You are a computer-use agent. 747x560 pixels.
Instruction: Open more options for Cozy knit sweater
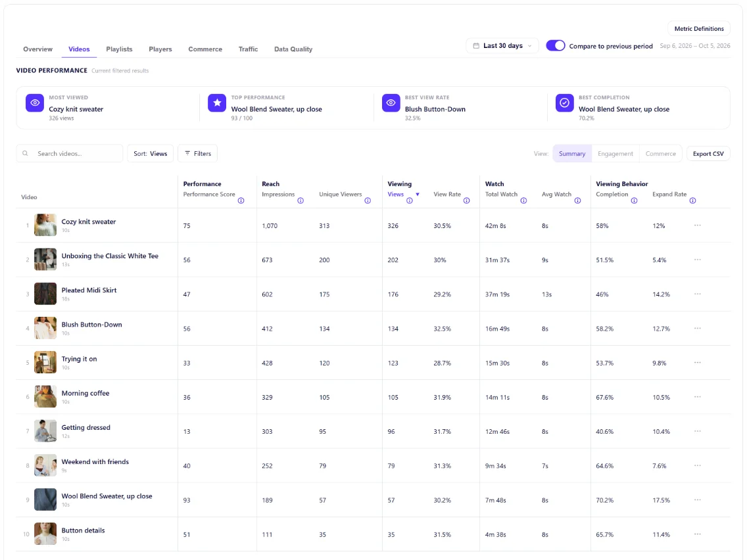[x=698, y=225]
